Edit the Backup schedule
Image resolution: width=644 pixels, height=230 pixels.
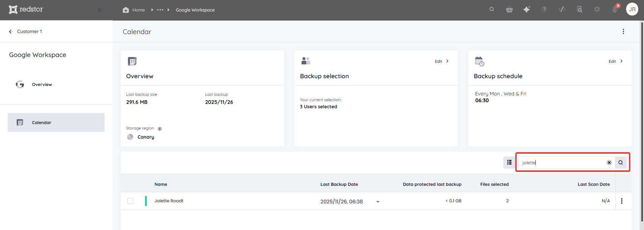[616, 61]
